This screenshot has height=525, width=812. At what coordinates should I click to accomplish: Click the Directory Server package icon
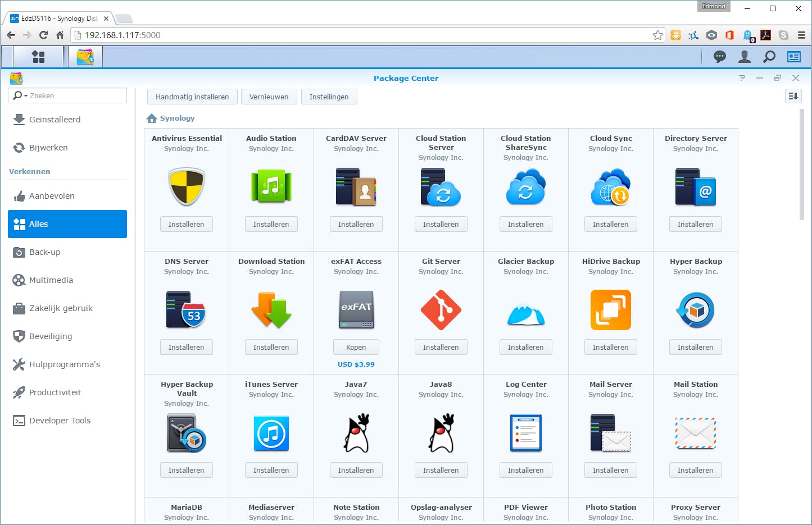(x=696, y=187)
